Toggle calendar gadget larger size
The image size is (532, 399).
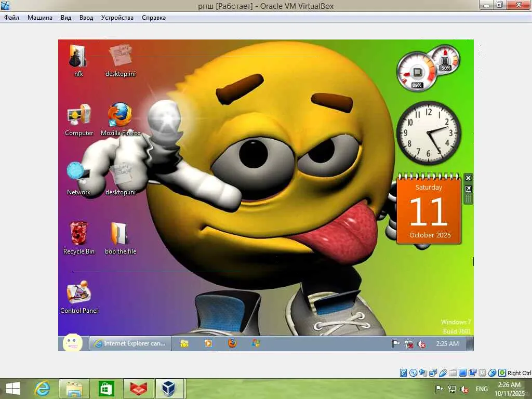pyautogui.click(x=468, y=189)
